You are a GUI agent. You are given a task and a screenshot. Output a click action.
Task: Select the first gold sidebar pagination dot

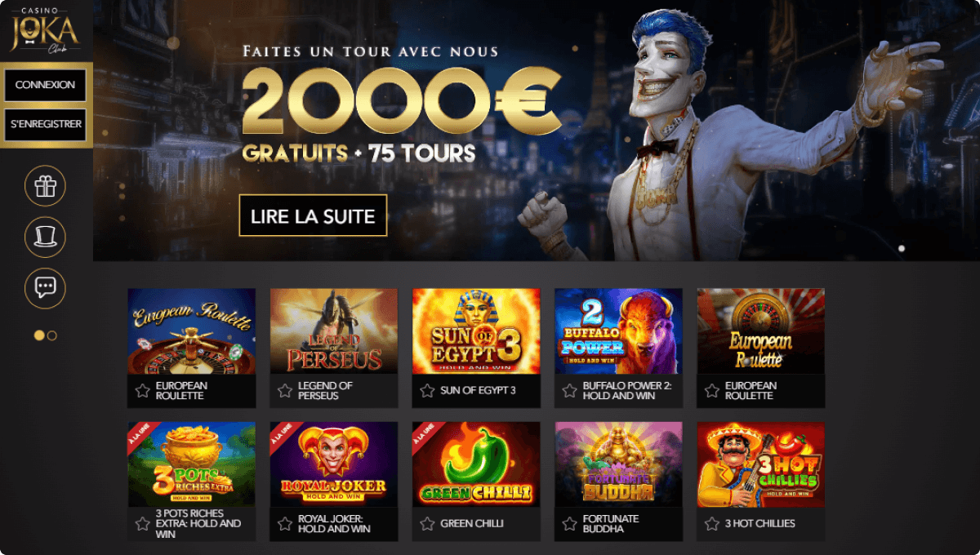pyautogui.click(x=38, y=335)
